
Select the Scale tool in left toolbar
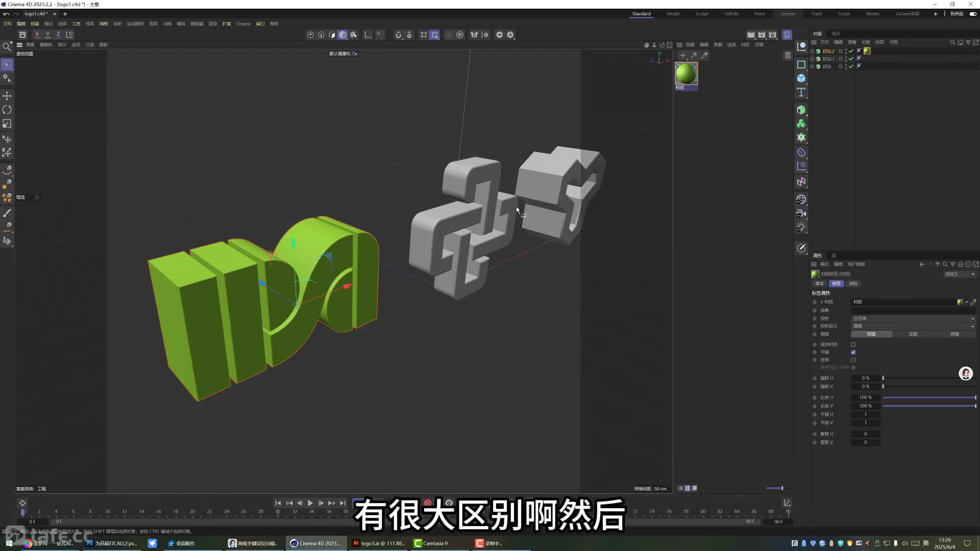coord(7,124)
